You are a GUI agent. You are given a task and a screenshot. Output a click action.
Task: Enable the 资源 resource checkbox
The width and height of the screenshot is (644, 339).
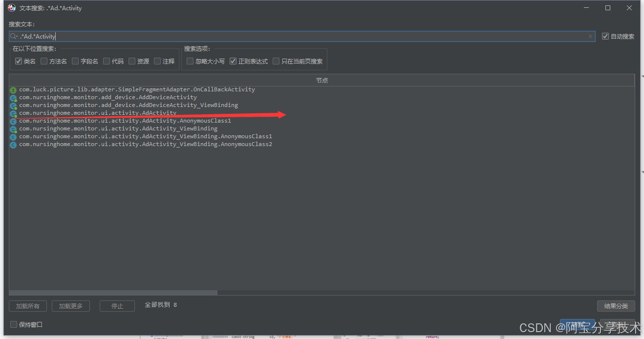132,61
